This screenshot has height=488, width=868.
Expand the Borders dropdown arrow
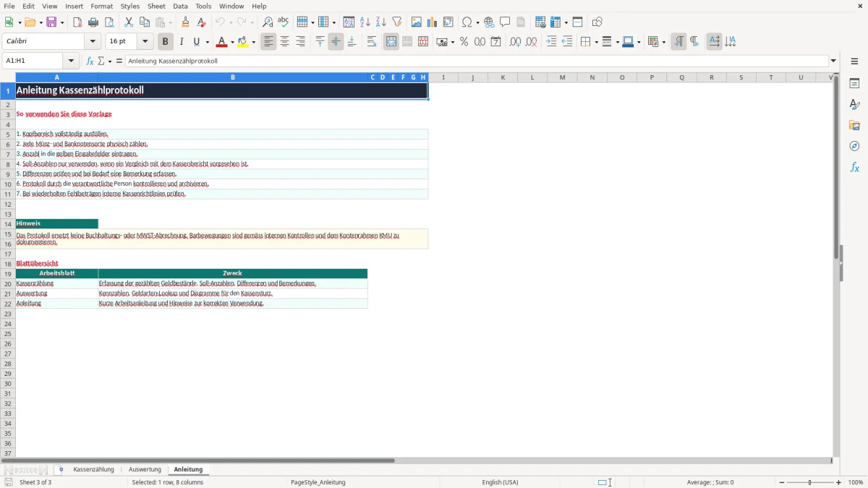[596, 42]
